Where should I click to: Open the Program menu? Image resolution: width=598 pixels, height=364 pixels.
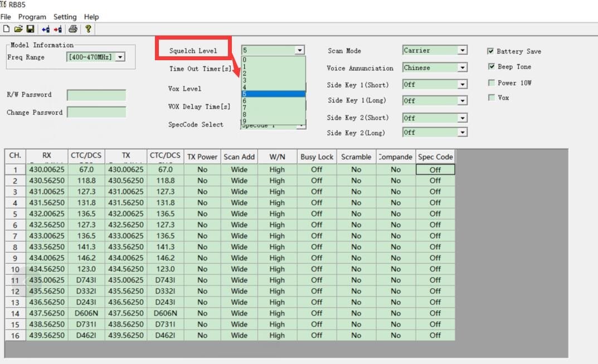point(32,17)
